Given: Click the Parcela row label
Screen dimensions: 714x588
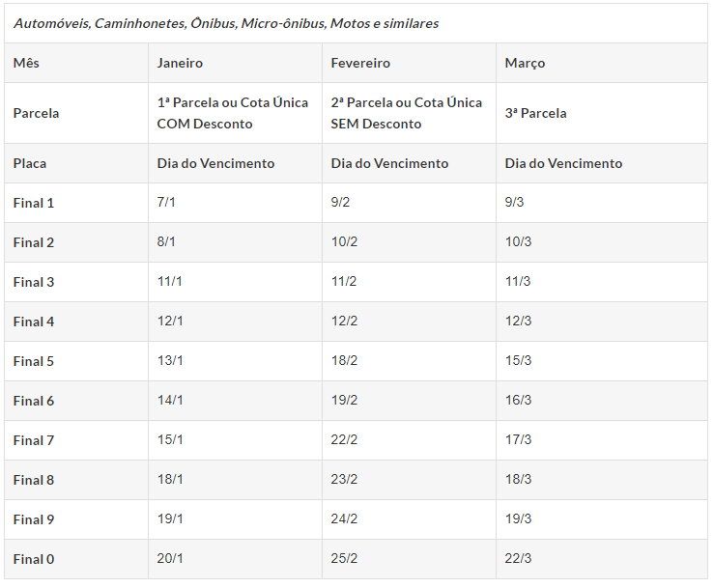Looking at the screenshot, I should coord(36,113).
